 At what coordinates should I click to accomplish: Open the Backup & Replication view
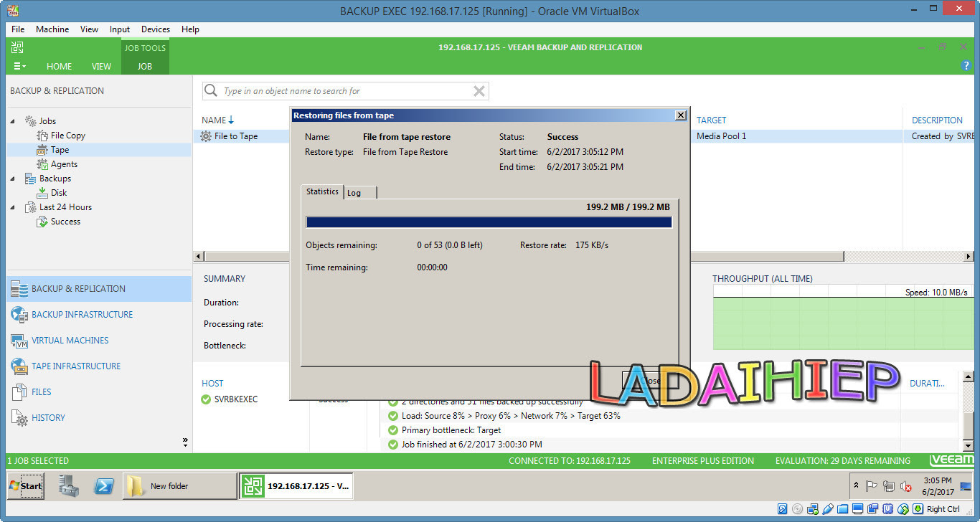coord(99,289)
